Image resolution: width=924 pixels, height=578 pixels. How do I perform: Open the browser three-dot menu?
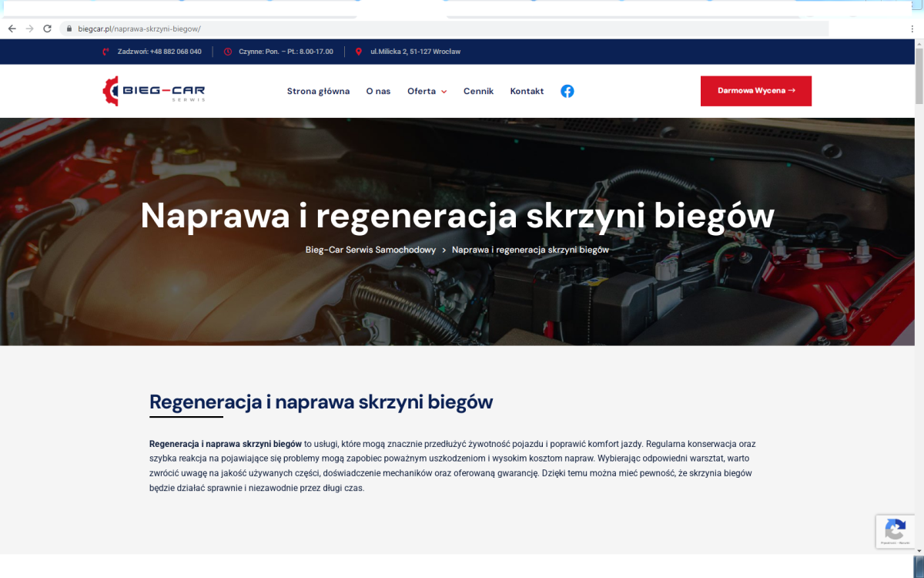pos(912,29)
